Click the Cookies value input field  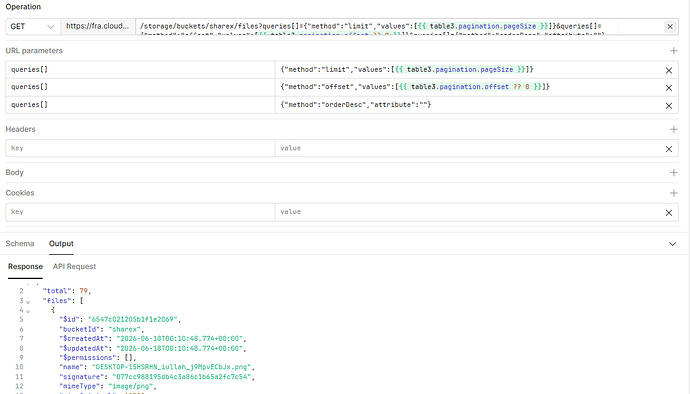point(468,212)
